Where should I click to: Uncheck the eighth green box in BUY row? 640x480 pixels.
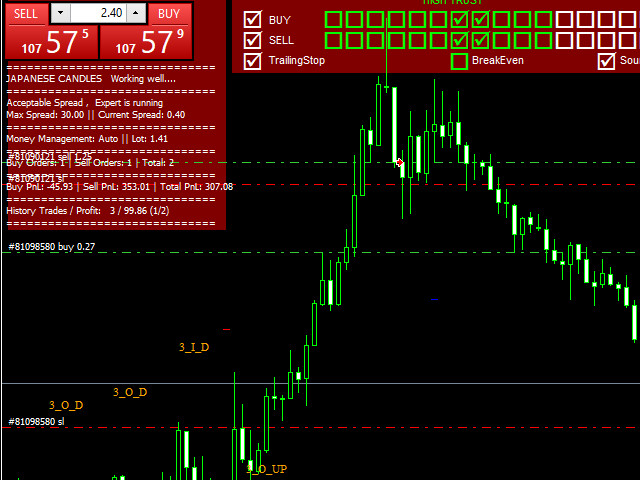[480, 20]
